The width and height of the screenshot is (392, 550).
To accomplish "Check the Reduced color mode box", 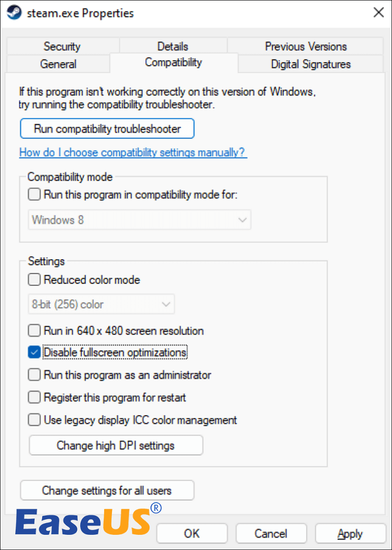I will [x=35, y=279].
